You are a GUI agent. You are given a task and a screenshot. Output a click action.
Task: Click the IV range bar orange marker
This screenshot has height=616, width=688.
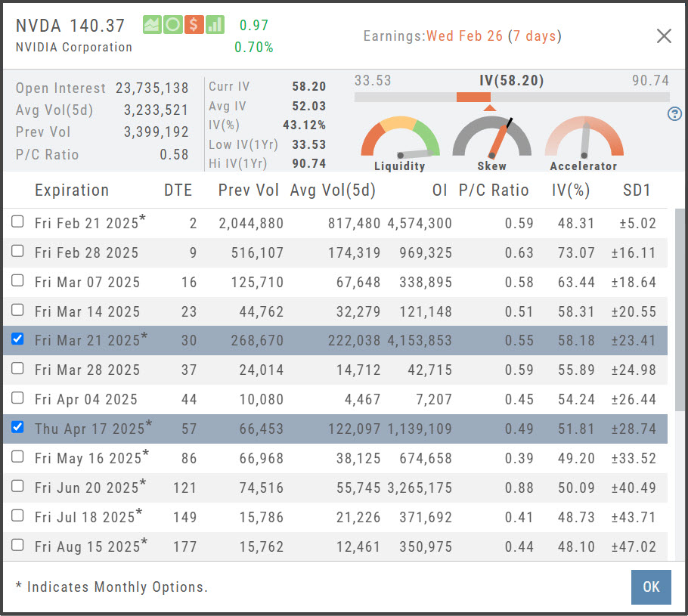coord(473,97)
